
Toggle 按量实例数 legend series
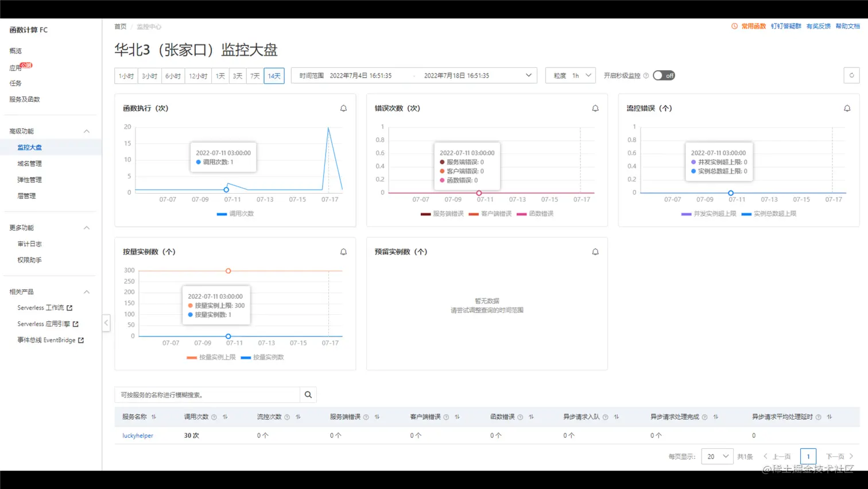point(262,357)
